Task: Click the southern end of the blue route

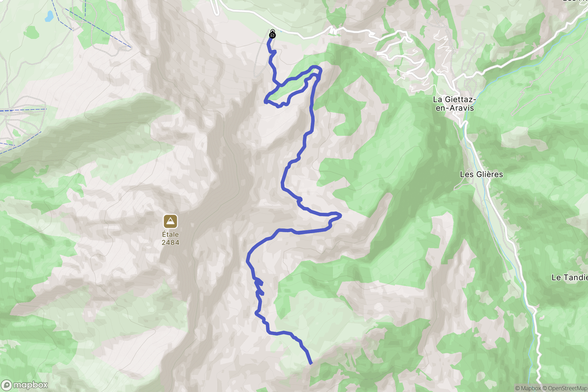Action: (x=311, y=363)
